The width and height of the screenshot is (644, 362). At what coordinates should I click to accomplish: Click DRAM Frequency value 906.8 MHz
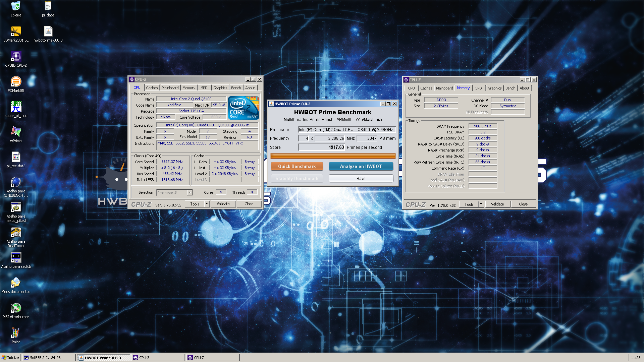(483, 126)
